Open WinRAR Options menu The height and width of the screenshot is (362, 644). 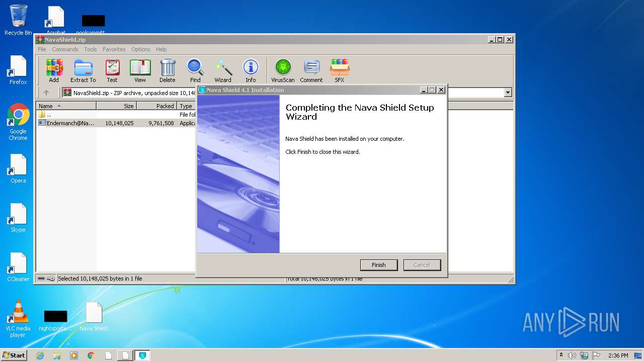[x=141, y=49]
